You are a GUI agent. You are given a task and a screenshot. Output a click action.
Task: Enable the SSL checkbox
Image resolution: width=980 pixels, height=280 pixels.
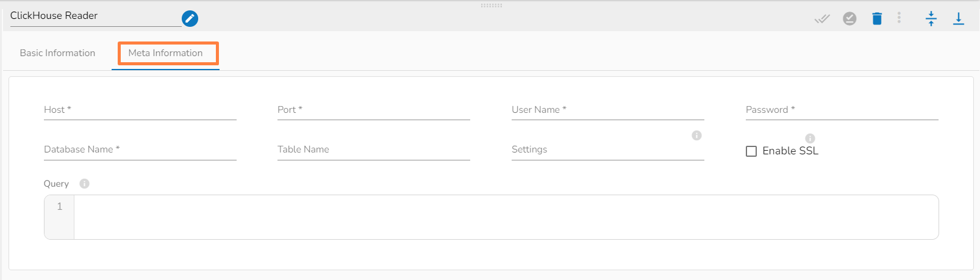[x=751, y=151]
